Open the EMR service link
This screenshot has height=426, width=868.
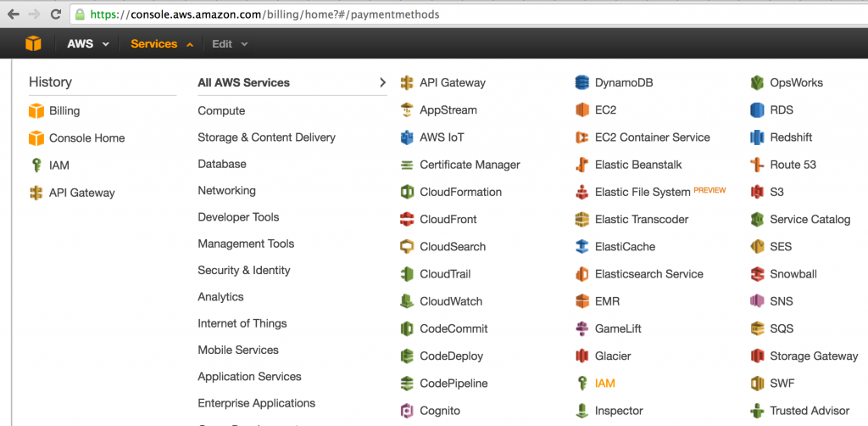tap(607, 301)
